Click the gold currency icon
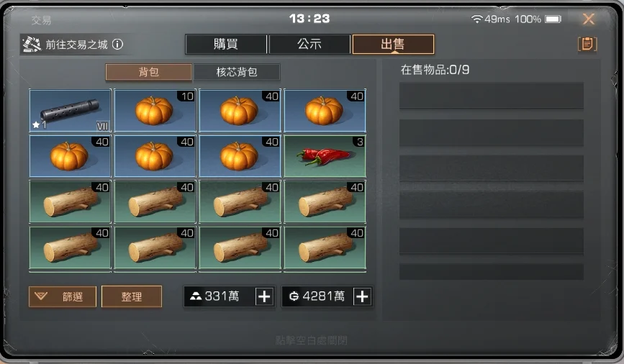624x364 pixels. (x=294, y=296)
